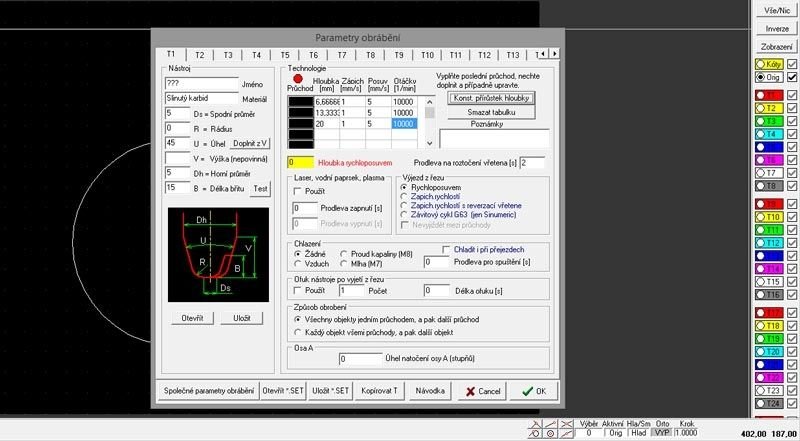This screenshot has height=441, width=800.
Task: Click the red Průchod indicator icon
Action: [297, 78]
